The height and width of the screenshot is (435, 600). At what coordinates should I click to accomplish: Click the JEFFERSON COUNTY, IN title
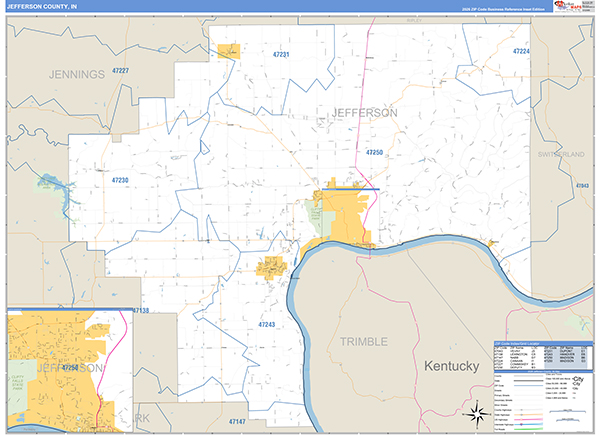pyautogui.click(x=45, y=6)
